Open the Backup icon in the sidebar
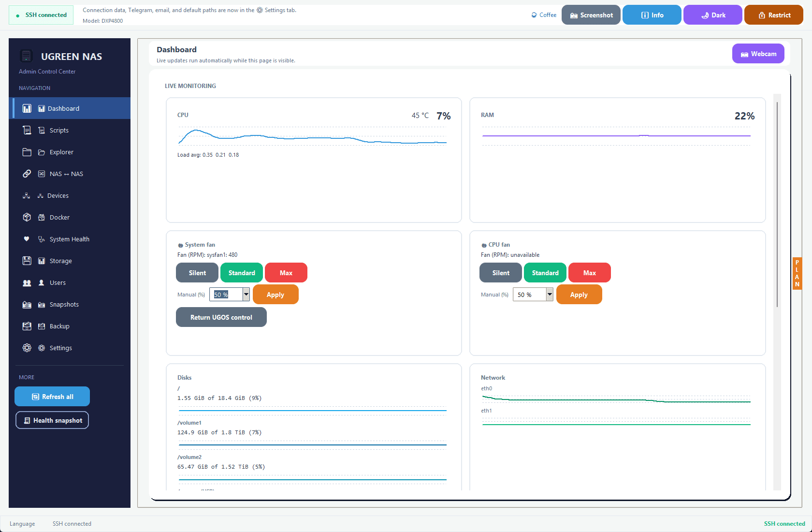The width and height of the screenshot is (812, 532). tap(27, 326)
